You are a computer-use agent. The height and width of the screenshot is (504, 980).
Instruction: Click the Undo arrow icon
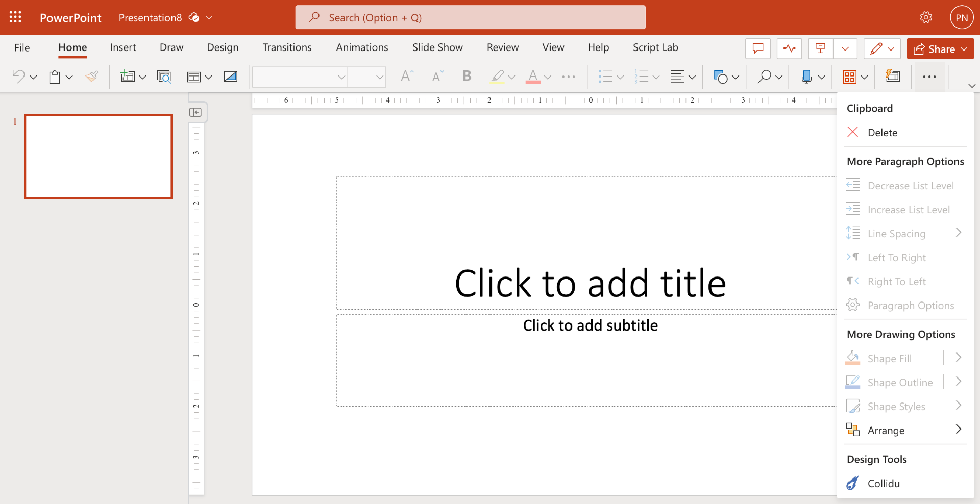tap(19, 77)
